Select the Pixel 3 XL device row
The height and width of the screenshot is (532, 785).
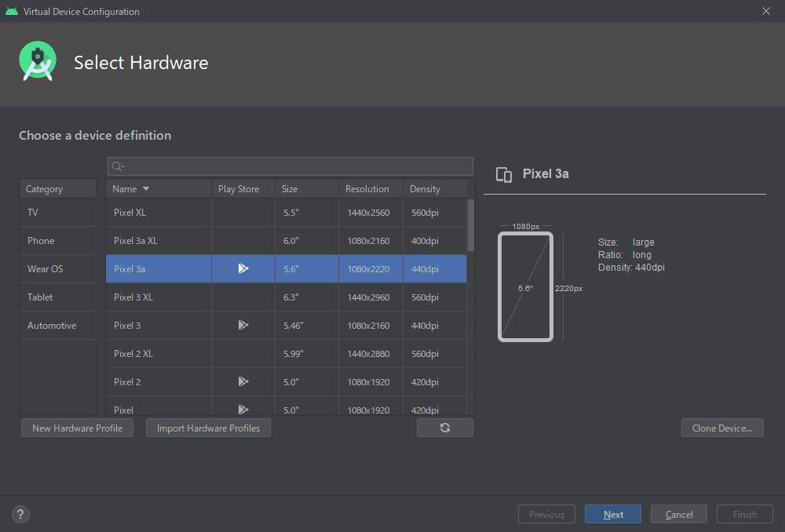[287, 297]
